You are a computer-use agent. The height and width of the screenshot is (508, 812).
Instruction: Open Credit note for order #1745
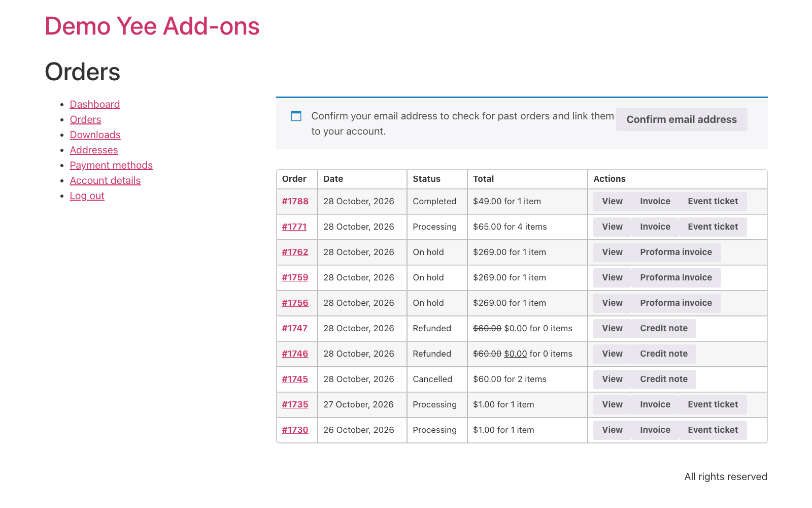(x=664, y=379)
